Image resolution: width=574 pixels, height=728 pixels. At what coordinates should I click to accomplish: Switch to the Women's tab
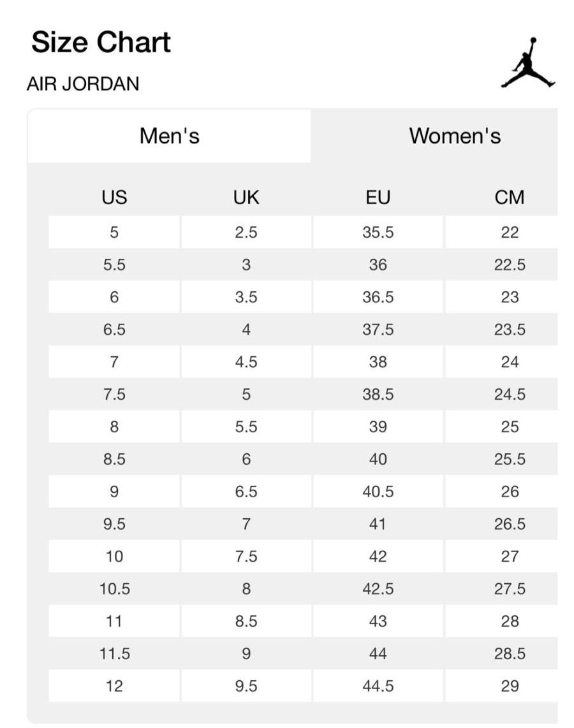tap(455, 136)
